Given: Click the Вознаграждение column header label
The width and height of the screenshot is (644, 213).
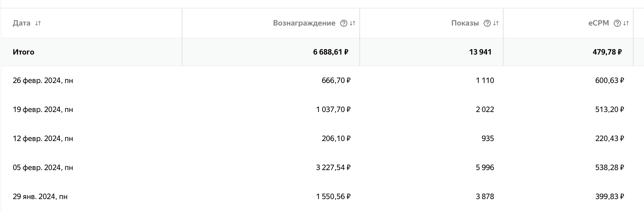Looking at the screenshot, I should 304,23.
